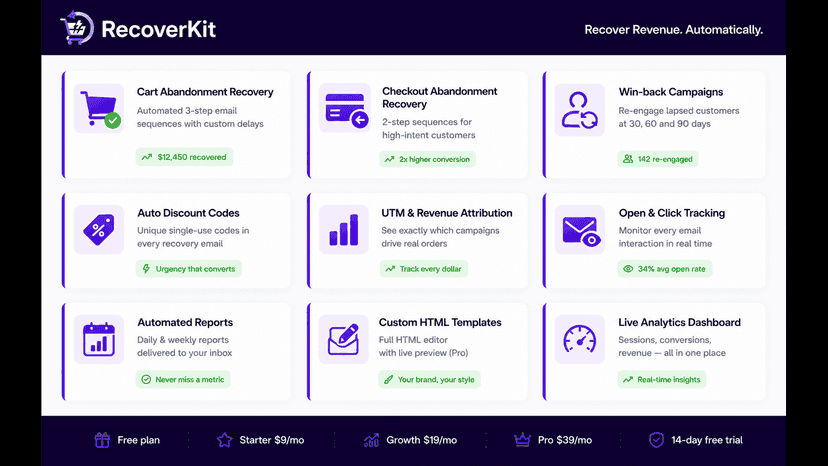Click the trend arrow in Real-time insights badge
This screenshot has width=828, height=466.
point(628,379)
